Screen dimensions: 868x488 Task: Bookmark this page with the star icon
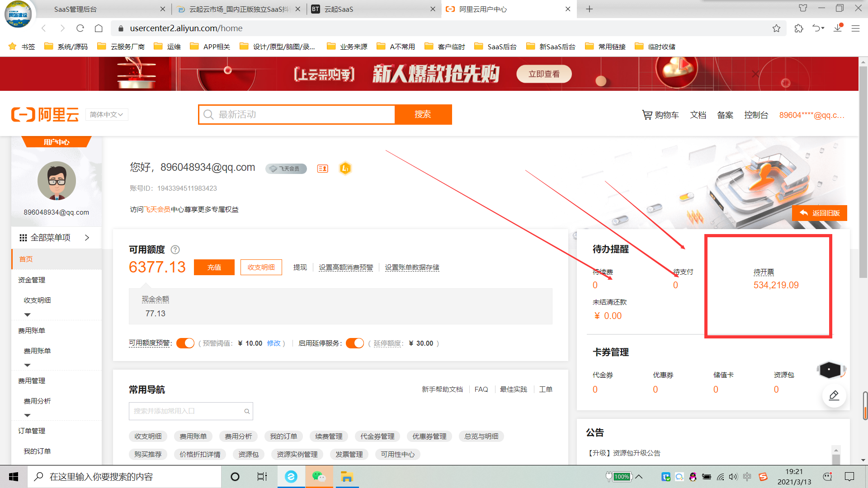[776, 28]
